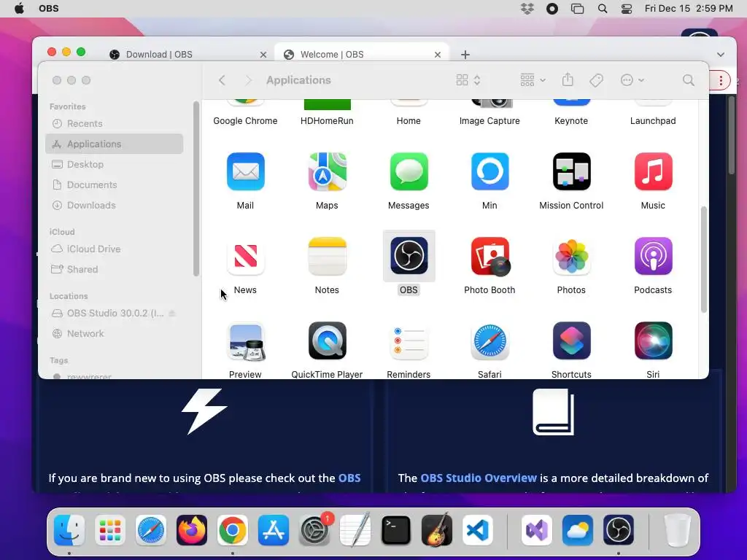Click the Finder sidebar scrollbar

(x=196, y=189)
